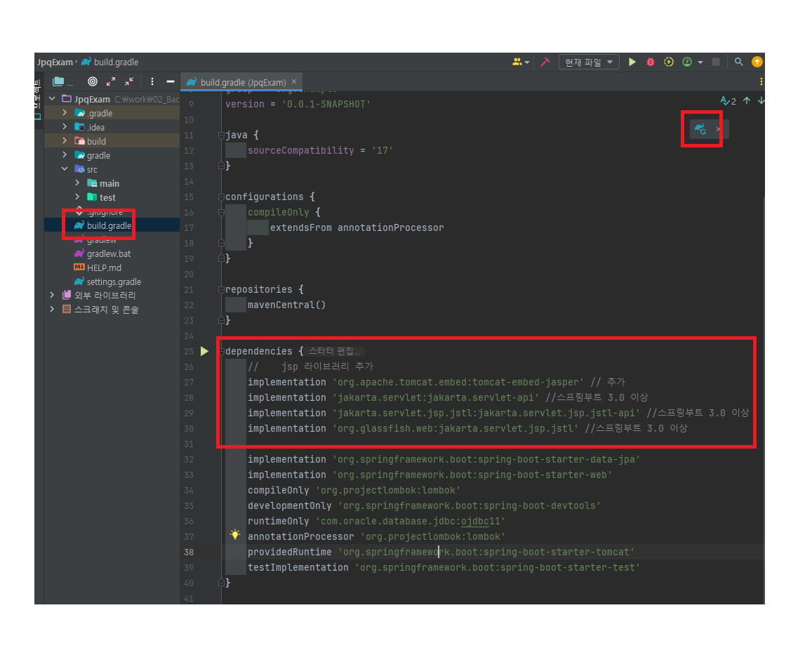Select opened file target icon in project panel
Image resolution: width=812 pixels, height=669 pixels.
[x=92, y=82]
